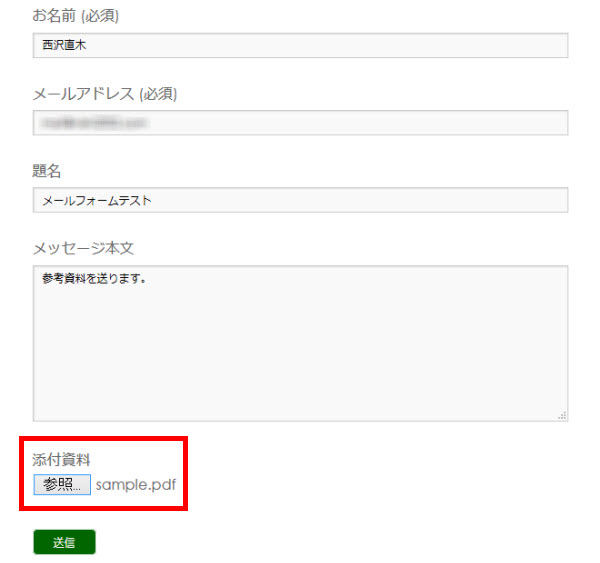Viewport: 600px width, 563px height.
Task: Click the 添付資料 attachment label
Action: pos(61,460)
